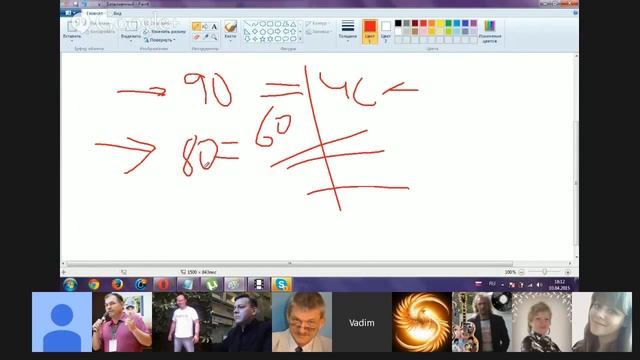The width and height of the screenshot is (640, 360).
Task: Open the Firefox taskbar icon
Action: [118, 284]
